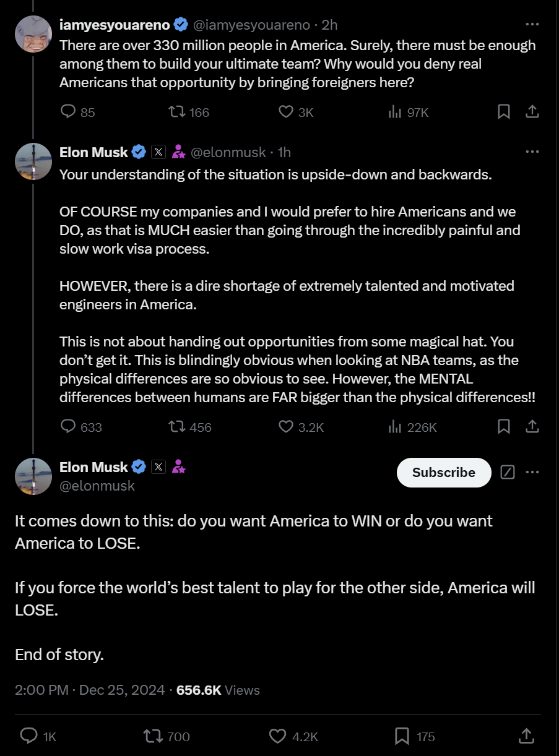Bookmark the main post with 175 bookmarks
This screenshot has height=756, width=559.
pos(402,736)
